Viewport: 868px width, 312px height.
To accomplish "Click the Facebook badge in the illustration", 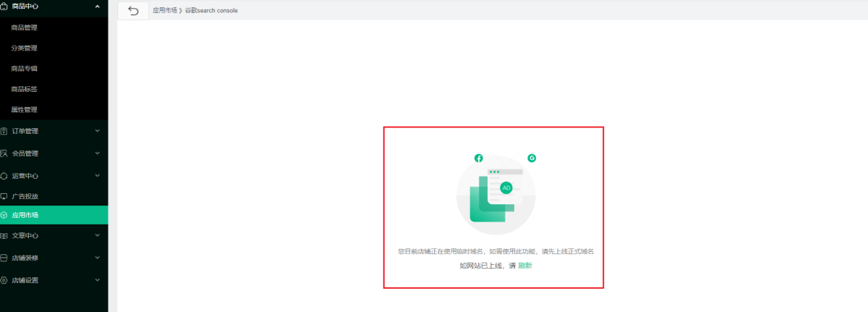I will (x=478, y=158).
